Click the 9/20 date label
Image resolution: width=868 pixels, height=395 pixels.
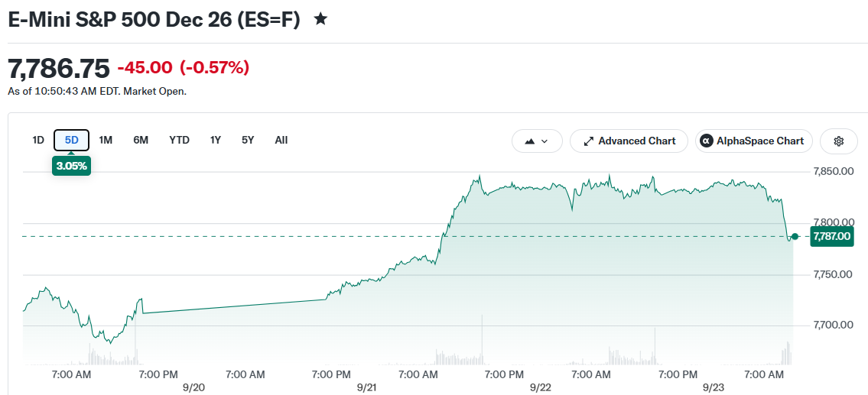click(x=193, y=387)
